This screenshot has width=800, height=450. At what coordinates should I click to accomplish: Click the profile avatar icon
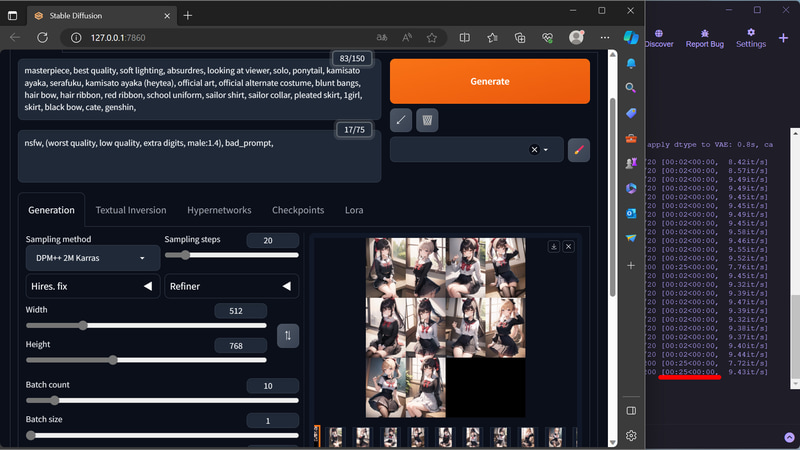click(x=576, y=37)
